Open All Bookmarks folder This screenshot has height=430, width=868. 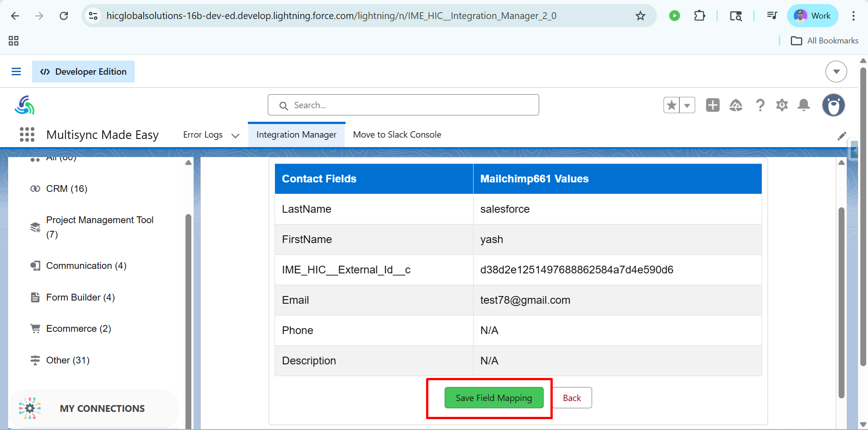(x=825, y=41)
